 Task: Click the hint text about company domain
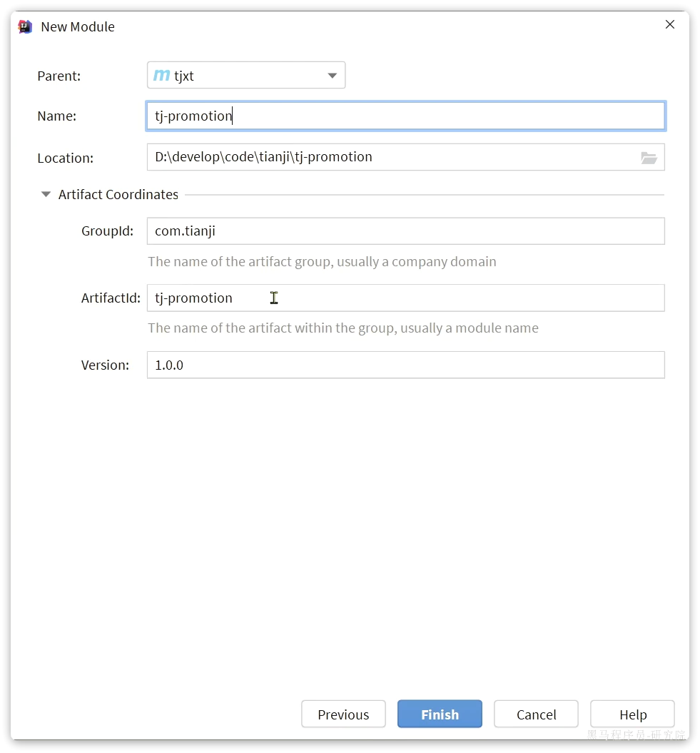[322, 262]
